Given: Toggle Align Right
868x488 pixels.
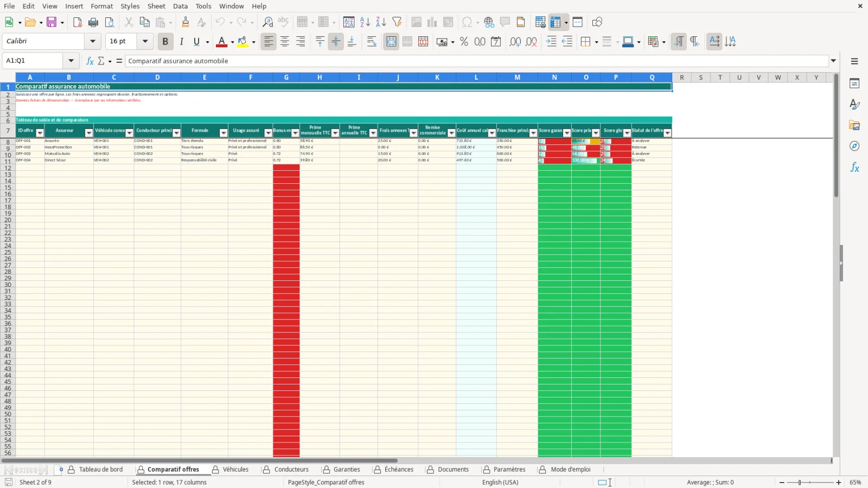Looking at the screenshot, I should [301, 42].
